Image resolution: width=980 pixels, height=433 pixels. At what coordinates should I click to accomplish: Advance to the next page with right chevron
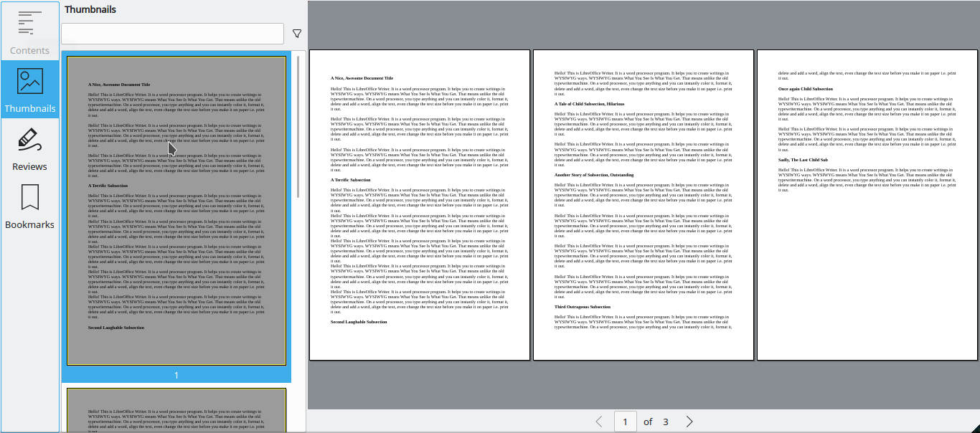pyautogui.click(x=689, y=422)
